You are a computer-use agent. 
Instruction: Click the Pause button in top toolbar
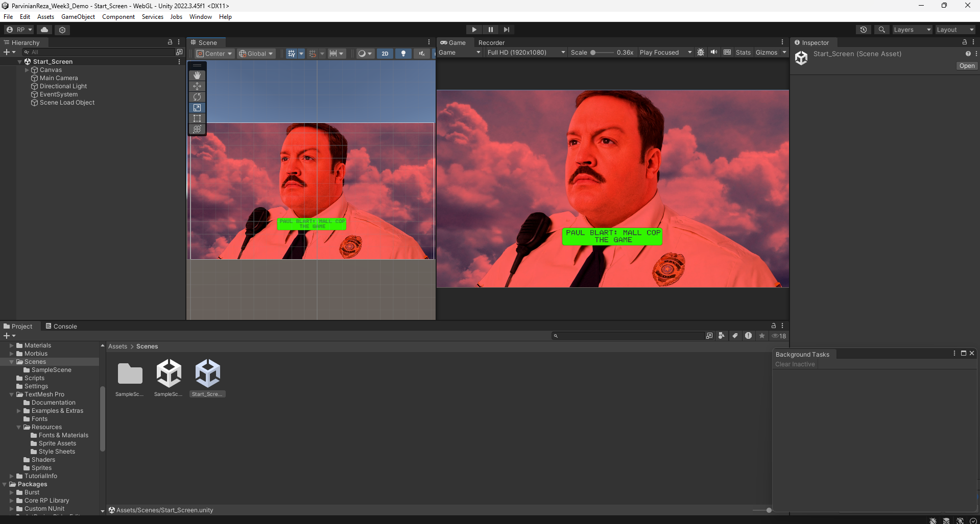tap(490, 30)
